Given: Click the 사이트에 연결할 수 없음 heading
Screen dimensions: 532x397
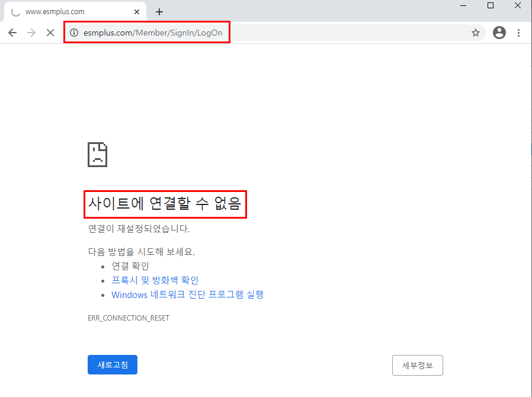Looking at the screenshot, I should (165, 204).
